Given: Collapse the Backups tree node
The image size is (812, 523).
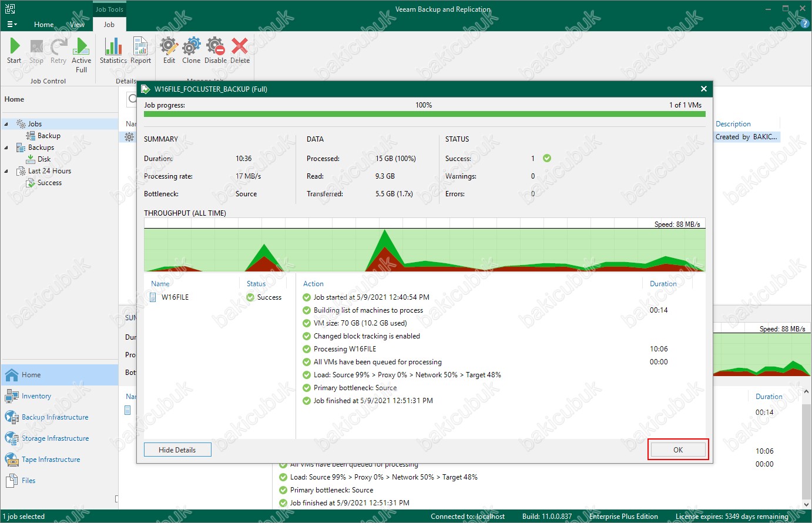Looking at the screenshot, I should tap(6, 147).
